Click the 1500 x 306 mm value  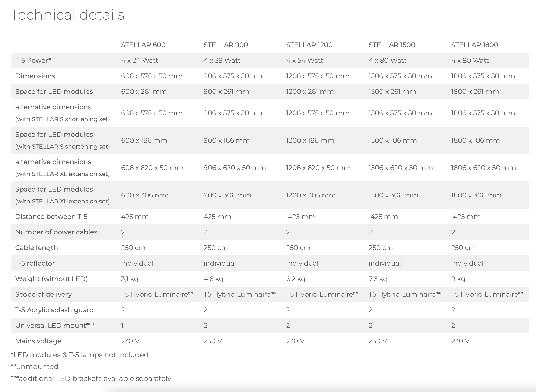tap(393, 195)
